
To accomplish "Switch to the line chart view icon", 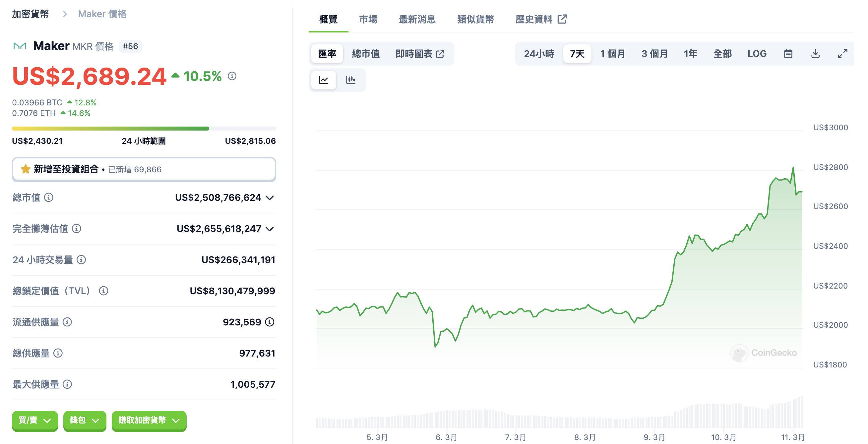I will coord(323,80).
